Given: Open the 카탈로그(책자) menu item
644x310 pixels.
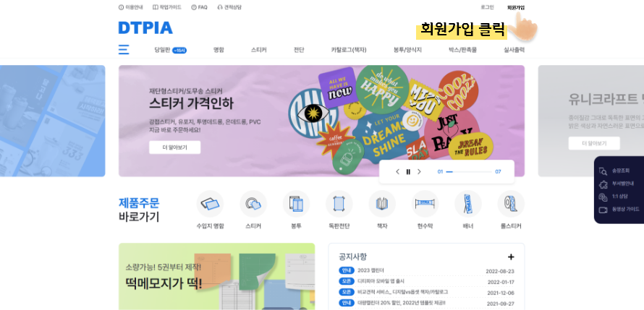Looking at the screenshot, I should [x=349, y=50].
